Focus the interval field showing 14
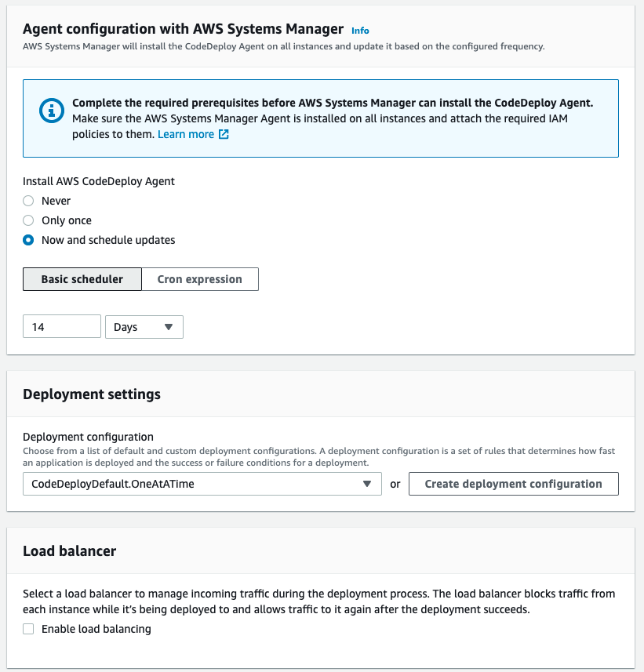644x672 pixels. (62, 327)
